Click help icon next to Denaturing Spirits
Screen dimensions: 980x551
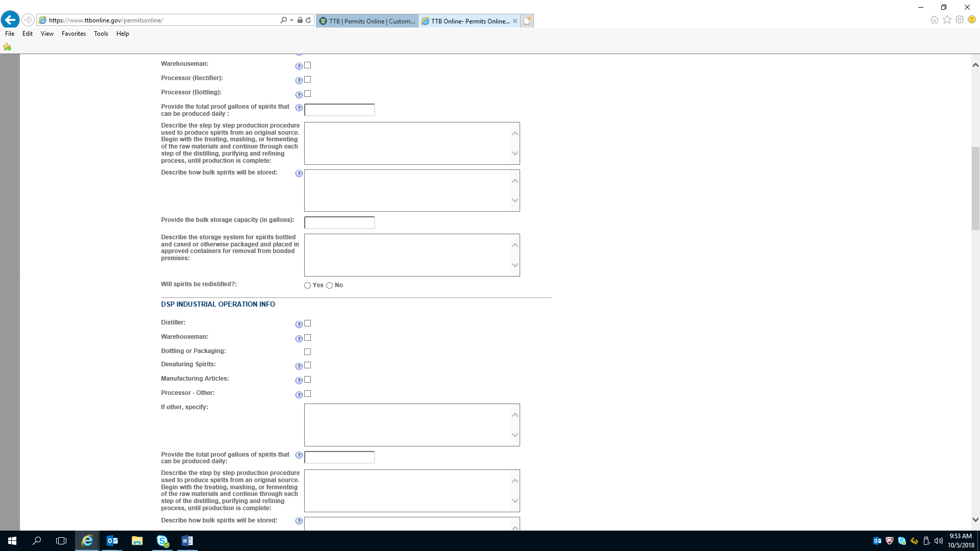pos(299,366)
